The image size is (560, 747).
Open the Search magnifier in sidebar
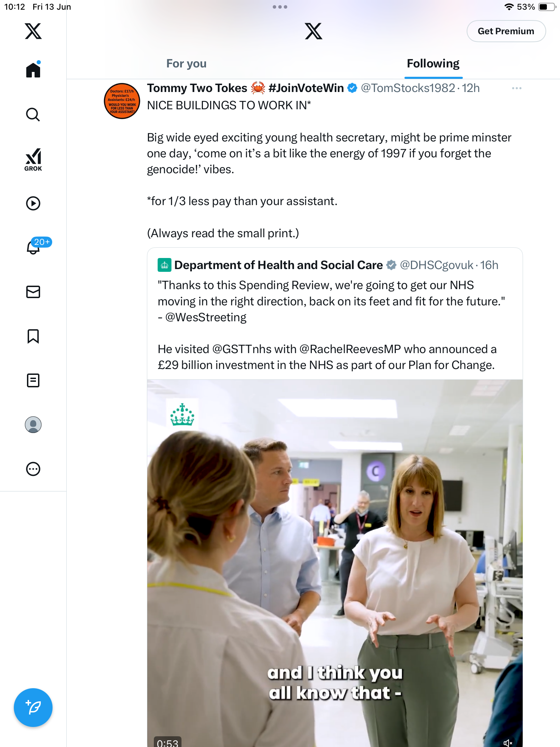(x=33, y=114)
